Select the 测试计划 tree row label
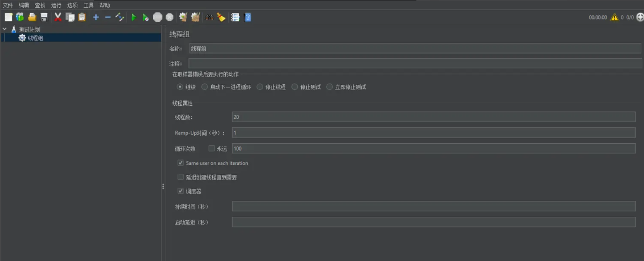This screenshot has height=261, width=644. coord(29,29)
